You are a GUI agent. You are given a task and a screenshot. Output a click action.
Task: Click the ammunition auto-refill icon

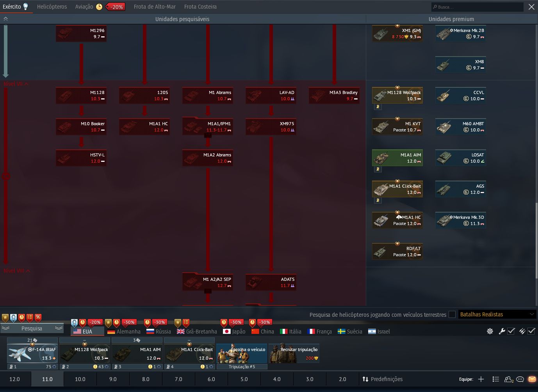tap(522, 331)
